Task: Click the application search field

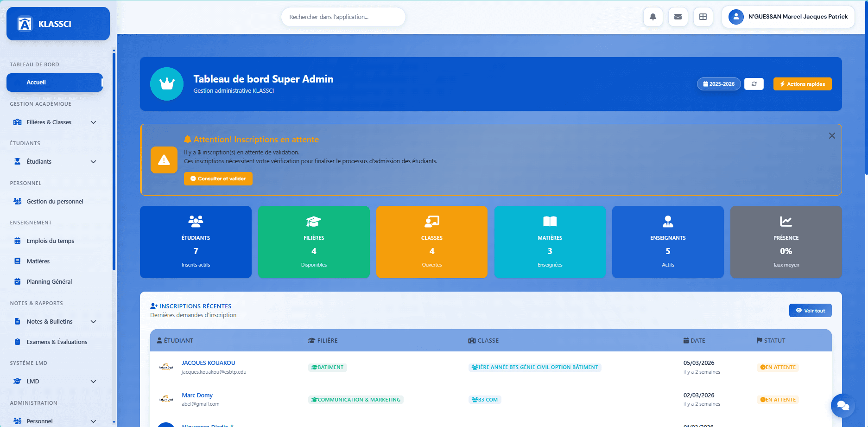Action: 343,17
